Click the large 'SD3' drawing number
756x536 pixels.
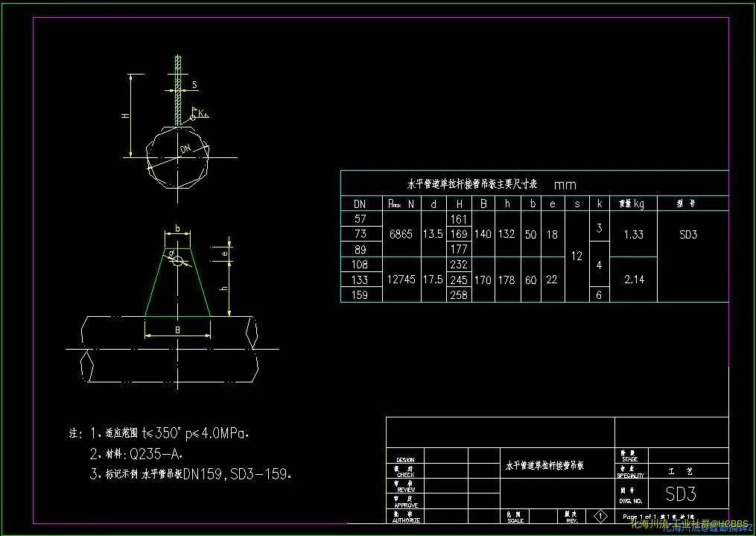pos(681,494)
